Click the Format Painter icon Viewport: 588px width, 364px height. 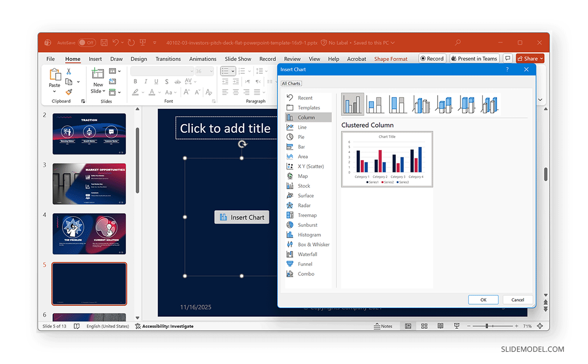click(69, 91)
